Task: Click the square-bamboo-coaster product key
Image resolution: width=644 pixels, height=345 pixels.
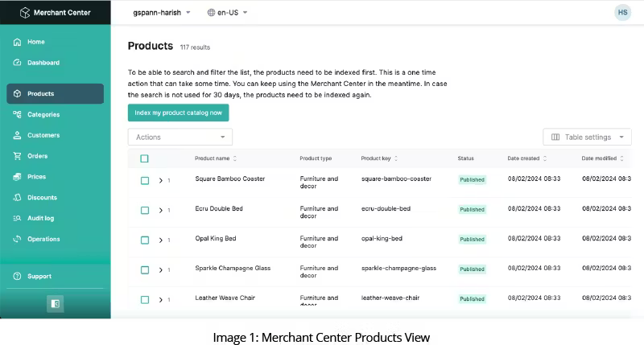Action: (396, 179)
